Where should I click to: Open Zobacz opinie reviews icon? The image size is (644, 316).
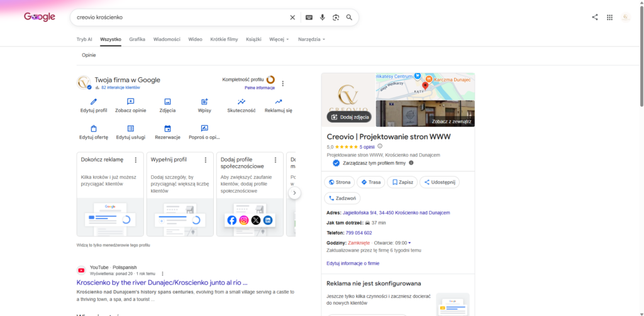coord(131,101)
